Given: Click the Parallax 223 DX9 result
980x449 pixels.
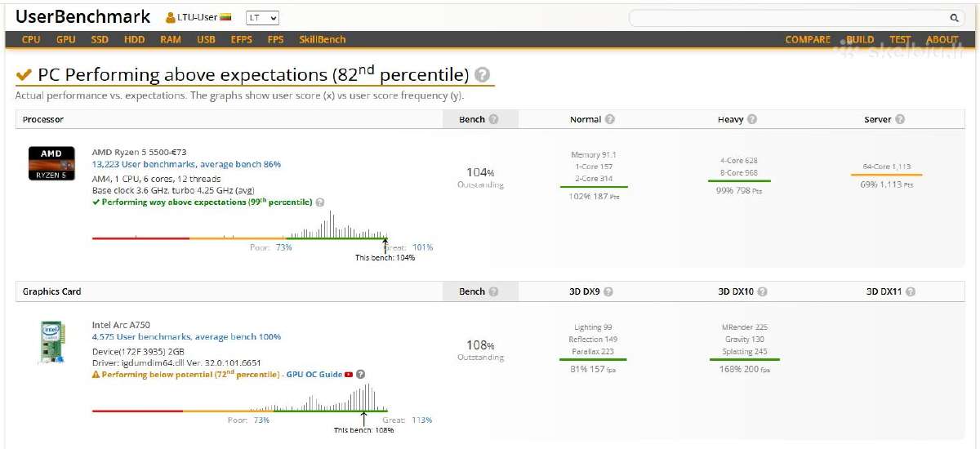Looking at the screenshot, I should 594,352.
